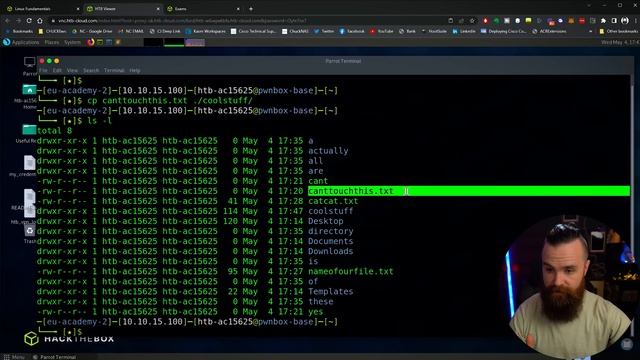Open the YouTube bookmark

click(382, 31)
